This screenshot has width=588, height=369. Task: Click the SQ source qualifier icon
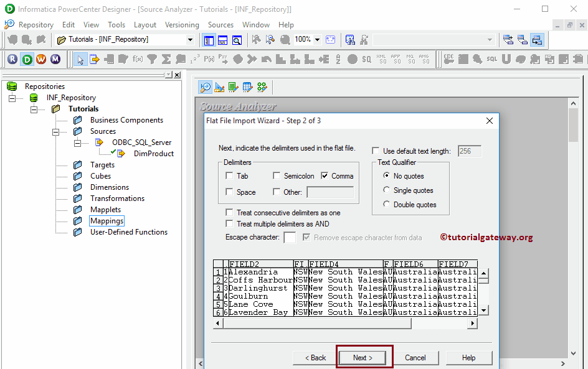[367, 59]
